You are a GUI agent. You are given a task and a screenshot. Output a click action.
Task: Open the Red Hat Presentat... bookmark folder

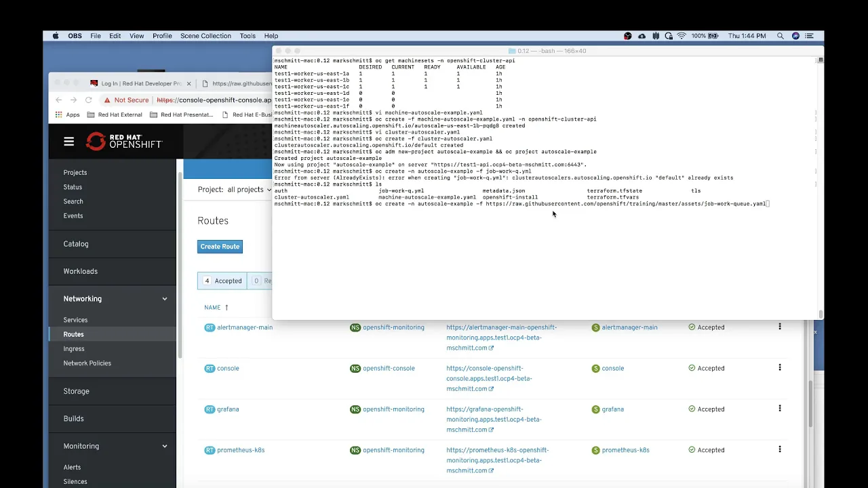pos(181,115)
